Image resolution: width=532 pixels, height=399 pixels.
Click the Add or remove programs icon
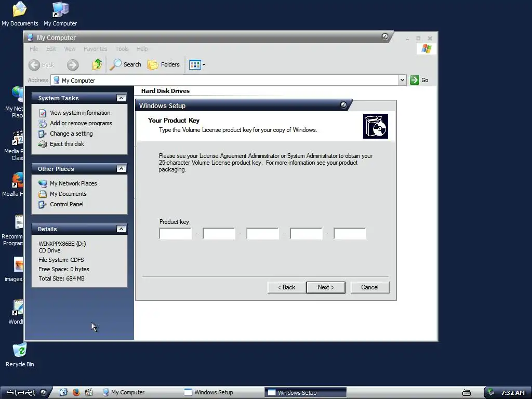click(x=43, y=124)
